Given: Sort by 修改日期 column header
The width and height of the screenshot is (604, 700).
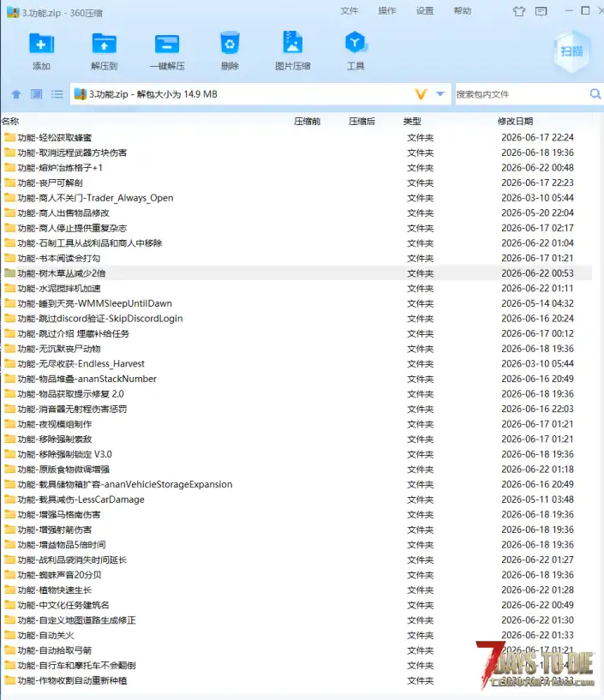Looking at the screenshot, I should tap(515, 121).
